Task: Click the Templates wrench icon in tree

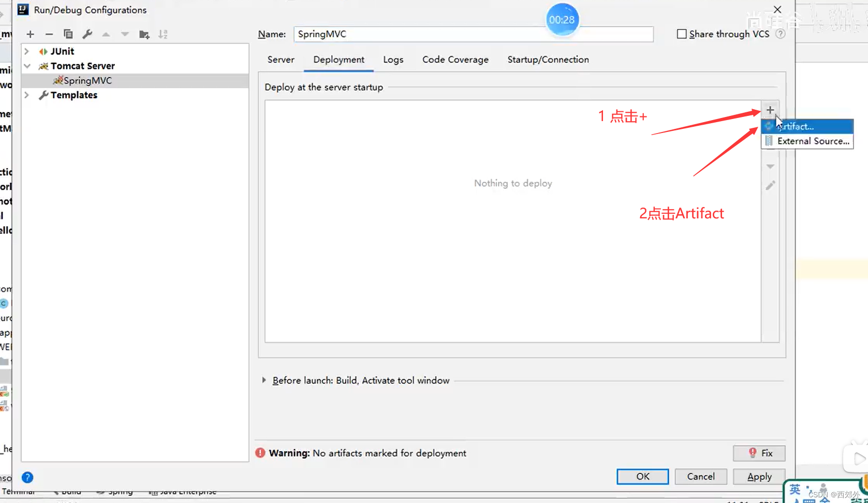Action: click(x=43, y=95)
